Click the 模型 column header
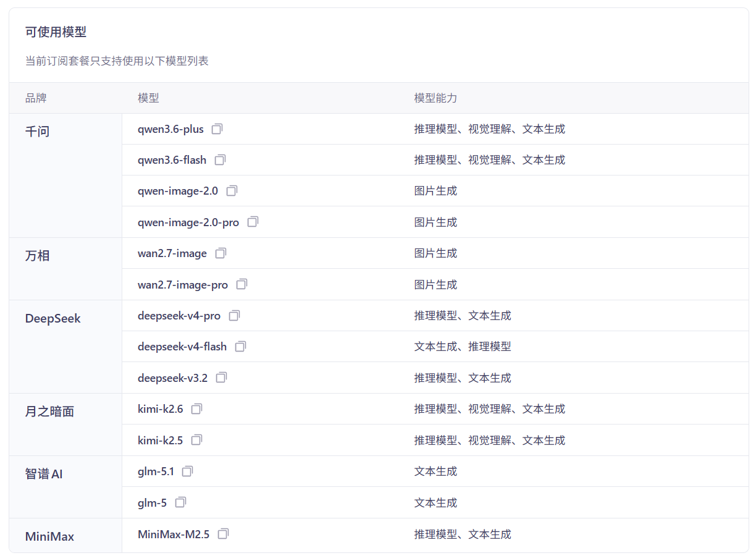The height and width of the screenshot is (558, 756). pos(149,98)
